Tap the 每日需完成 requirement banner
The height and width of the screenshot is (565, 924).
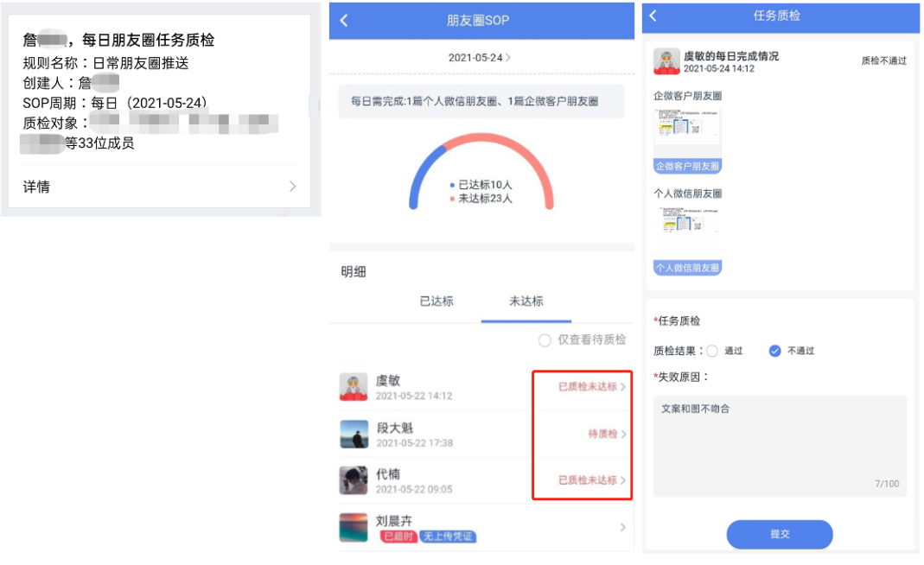pos(481,101)
